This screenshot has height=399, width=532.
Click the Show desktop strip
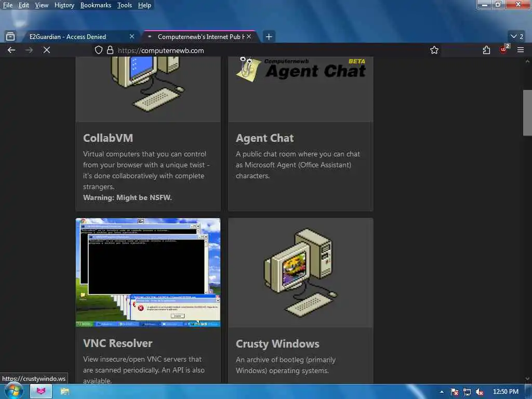coord(528,392)
